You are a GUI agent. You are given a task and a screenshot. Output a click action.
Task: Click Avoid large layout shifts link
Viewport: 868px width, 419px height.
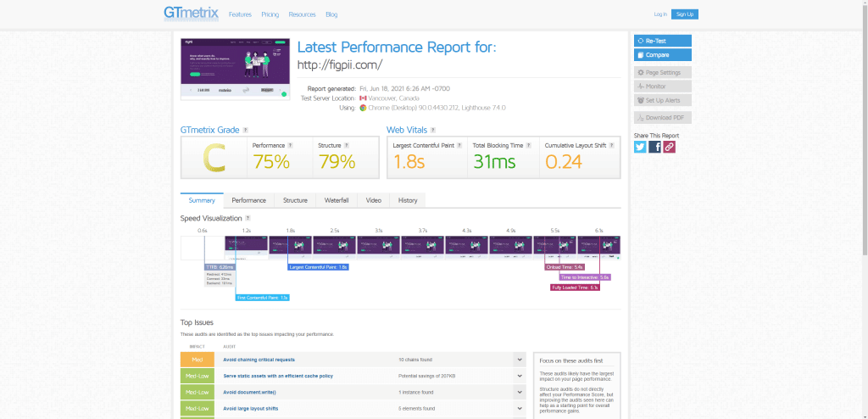[x=251, y=409]
